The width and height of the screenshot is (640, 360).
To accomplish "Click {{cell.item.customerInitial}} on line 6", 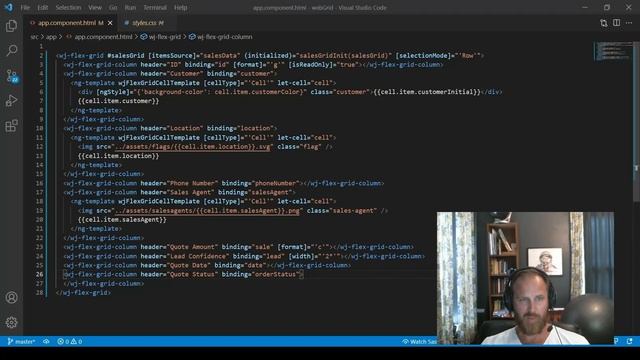I will point(427,92).
